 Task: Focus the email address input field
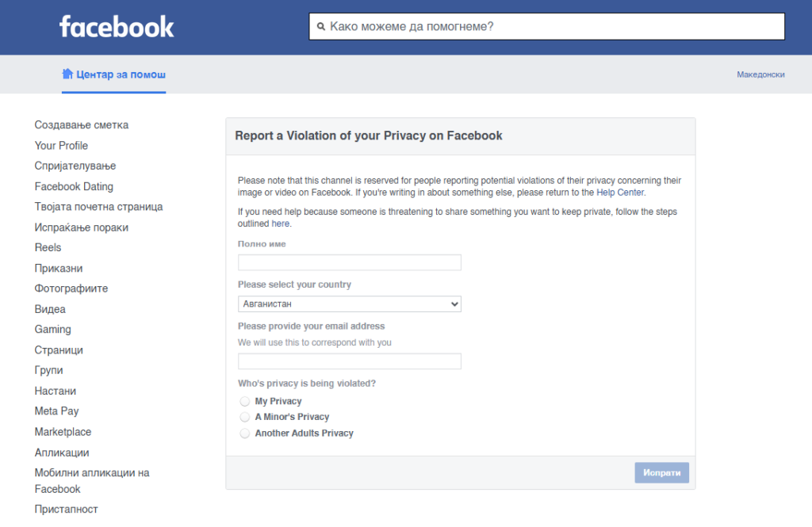[x=349, y=361]
